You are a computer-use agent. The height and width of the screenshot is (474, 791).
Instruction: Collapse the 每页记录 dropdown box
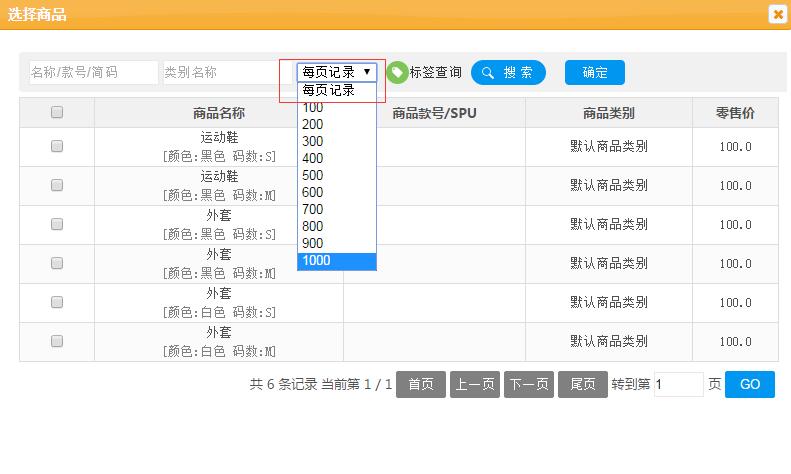[x=337, y=72]
